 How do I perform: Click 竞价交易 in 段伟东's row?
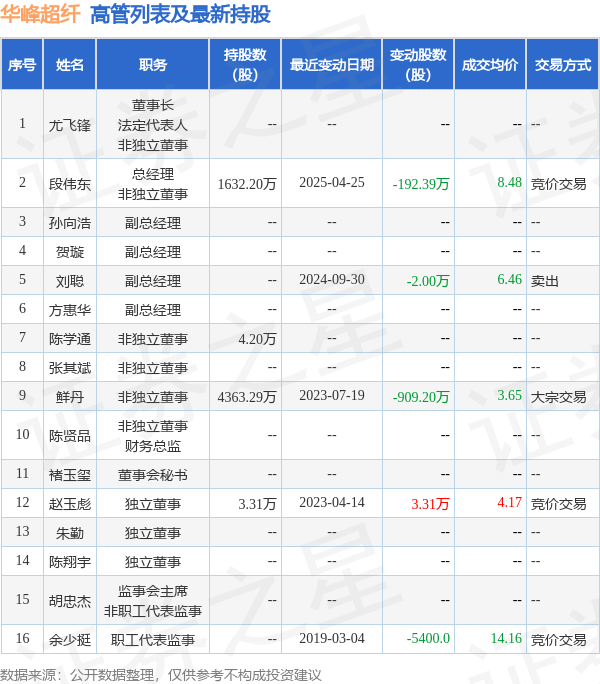(559, 184)
